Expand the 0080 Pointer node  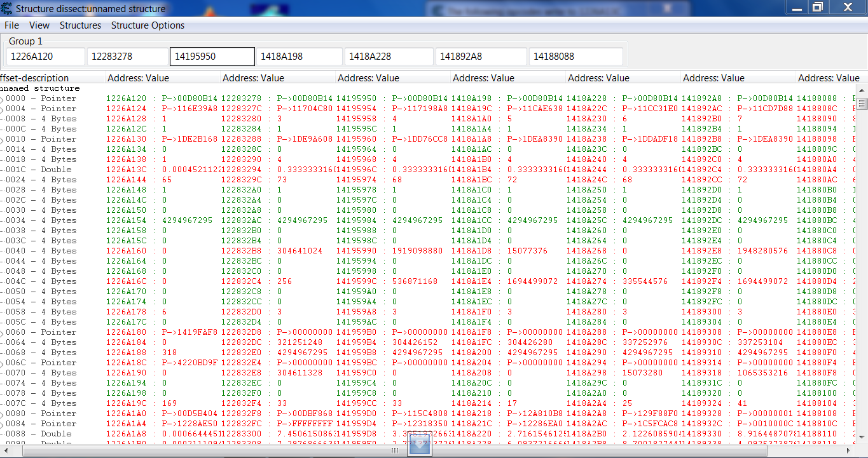[2, 414]
